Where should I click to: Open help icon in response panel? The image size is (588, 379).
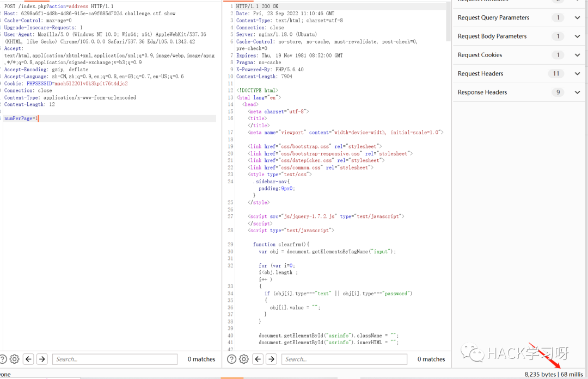(x=232, y=359)
